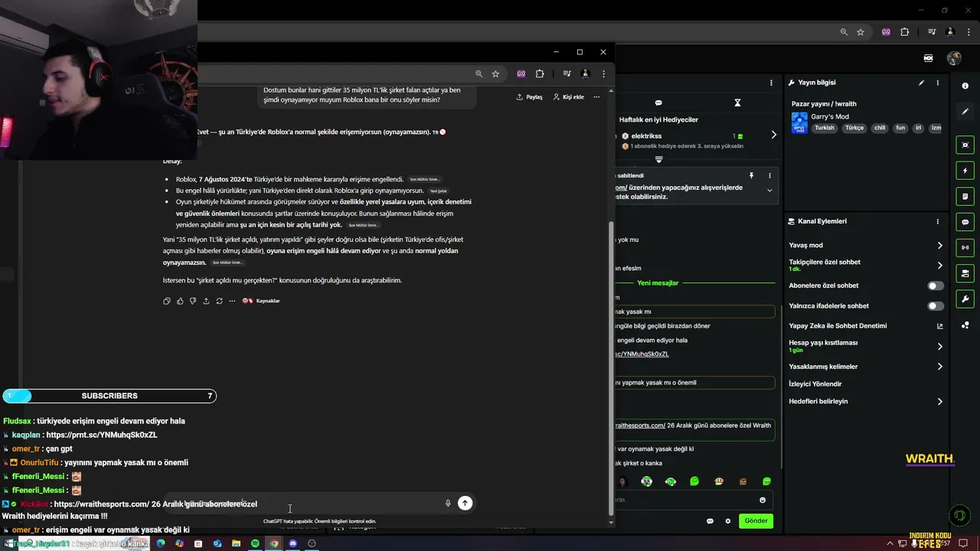Send the ChatGPT message with the arrow button
Image resolution: width=980 pixels, height=551 pixels.
(x=465, y=503)
